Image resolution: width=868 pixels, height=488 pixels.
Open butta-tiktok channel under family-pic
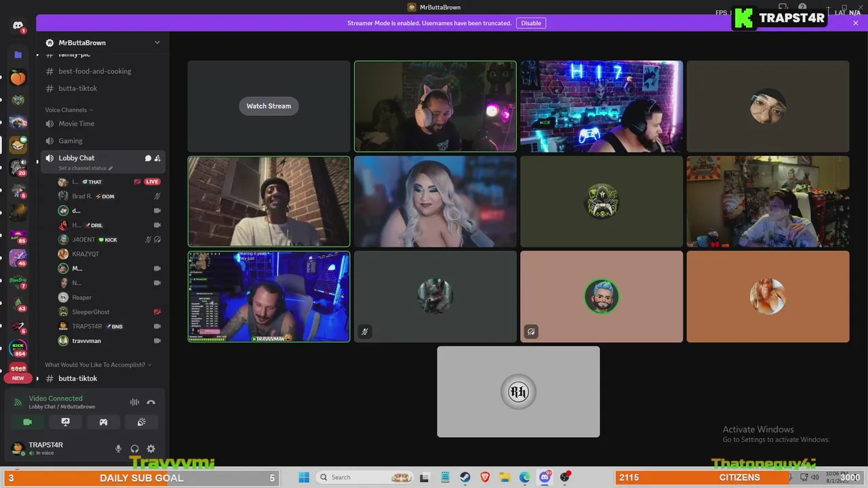pyautogui.click(x=103, y=88)
